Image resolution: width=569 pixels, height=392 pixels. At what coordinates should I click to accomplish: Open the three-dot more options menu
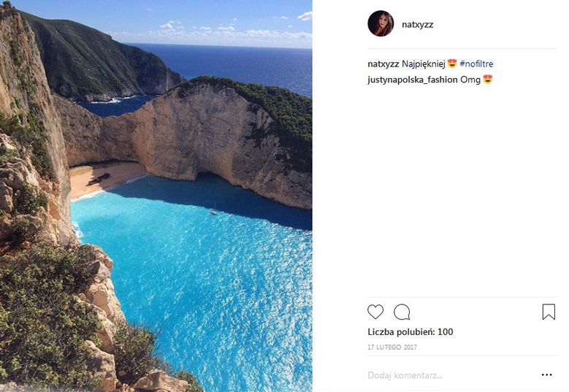[x=547, y=375]
